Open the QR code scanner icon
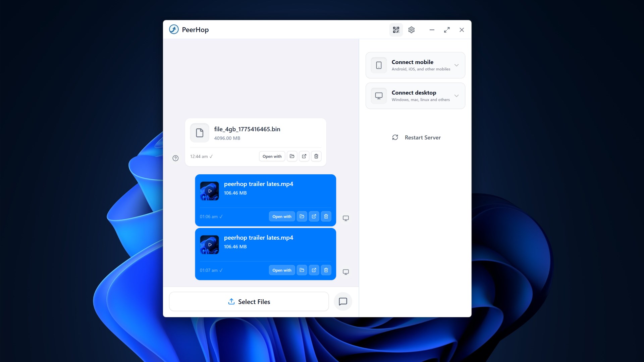The image size is (644, 362). click(396, 30)
